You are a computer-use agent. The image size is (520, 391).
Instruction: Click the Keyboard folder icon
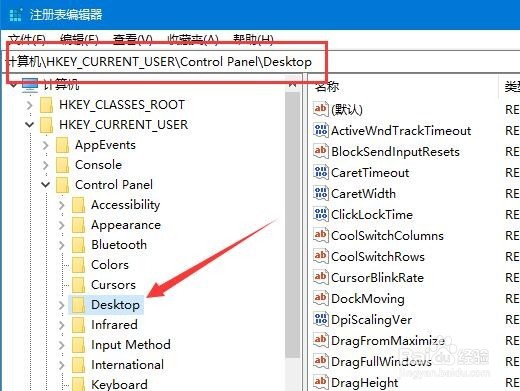pos(78,384)
